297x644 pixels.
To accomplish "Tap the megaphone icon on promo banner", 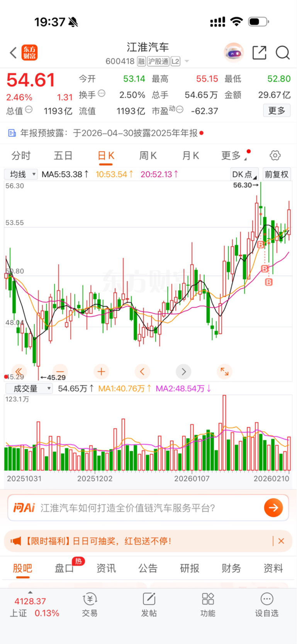I will pos(16,541).
